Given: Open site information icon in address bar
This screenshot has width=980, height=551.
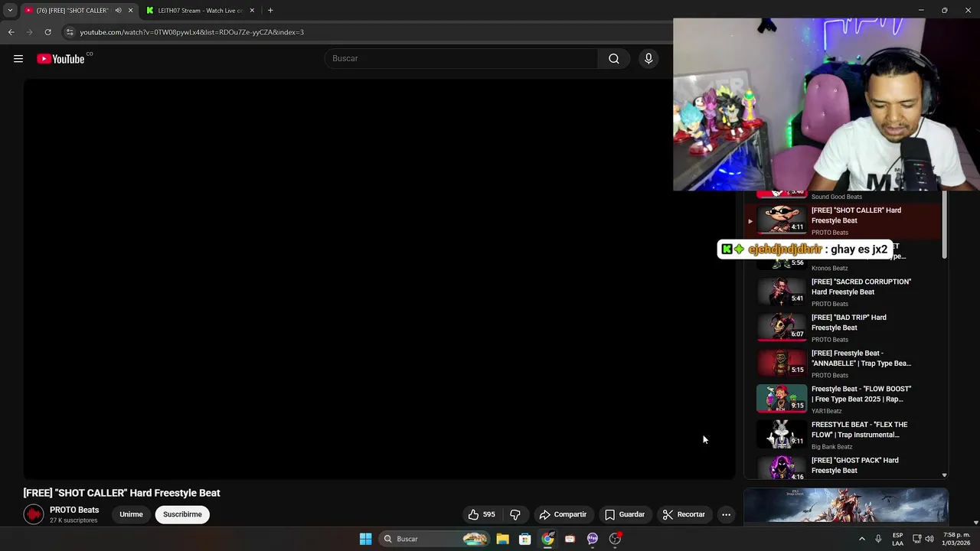Looking at the screenshot, I should tap(70, 32).
